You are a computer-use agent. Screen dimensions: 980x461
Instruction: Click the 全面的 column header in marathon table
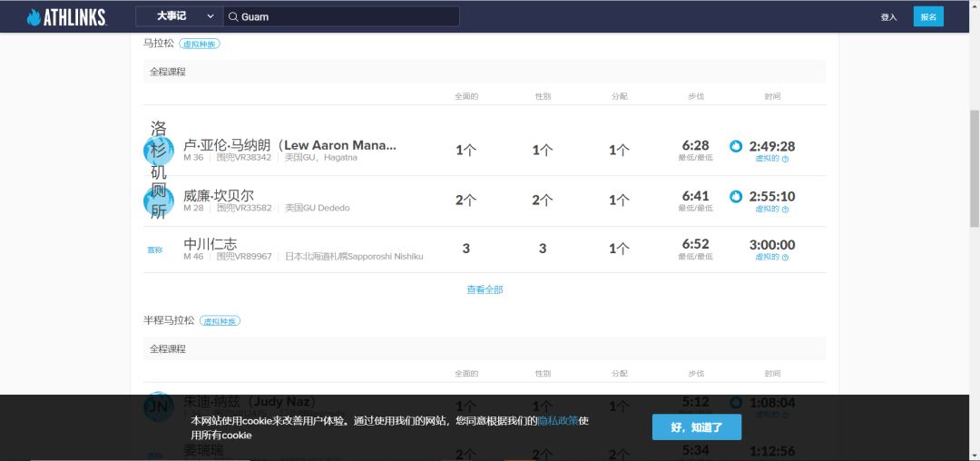pyautogui.click(x=466, y=96)
